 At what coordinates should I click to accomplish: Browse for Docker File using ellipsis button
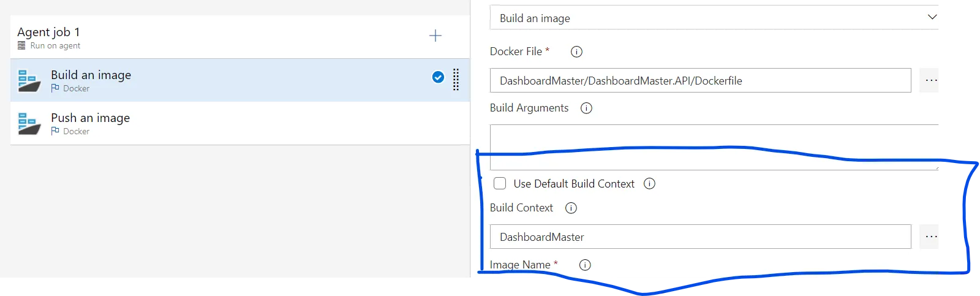pos(931,80)
